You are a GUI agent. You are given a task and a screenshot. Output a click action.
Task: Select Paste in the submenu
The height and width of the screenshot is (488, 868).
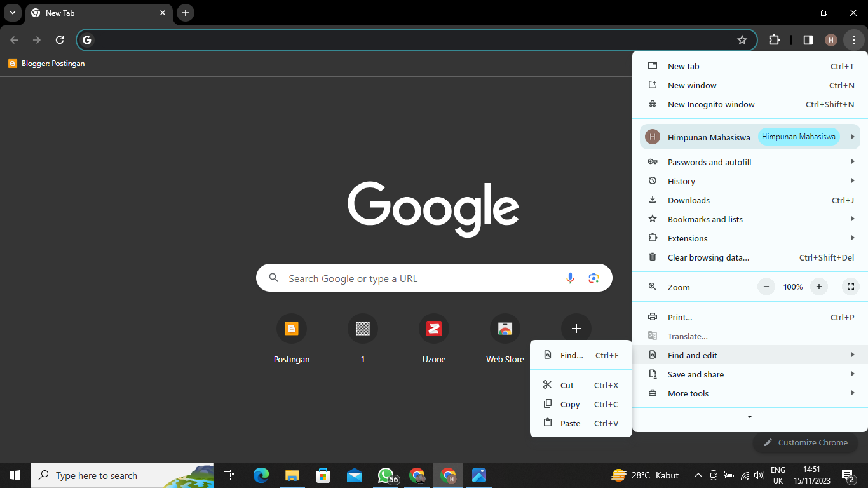581,423
